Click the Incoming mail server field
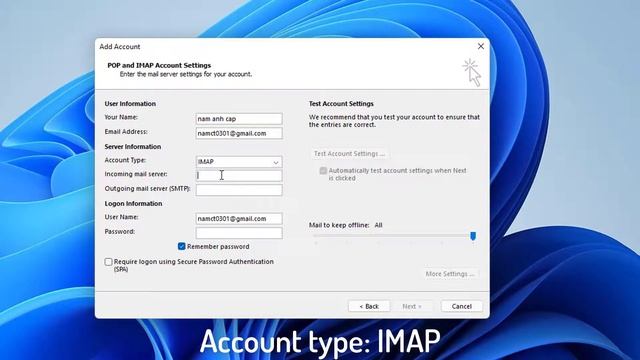Screen dimensions: 640x360 coord(239,176)
